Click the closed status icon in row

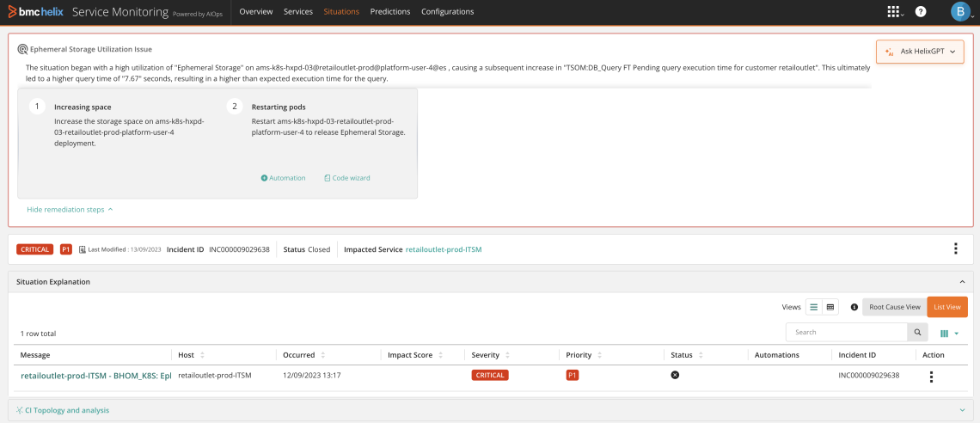(x=675, y=376)
